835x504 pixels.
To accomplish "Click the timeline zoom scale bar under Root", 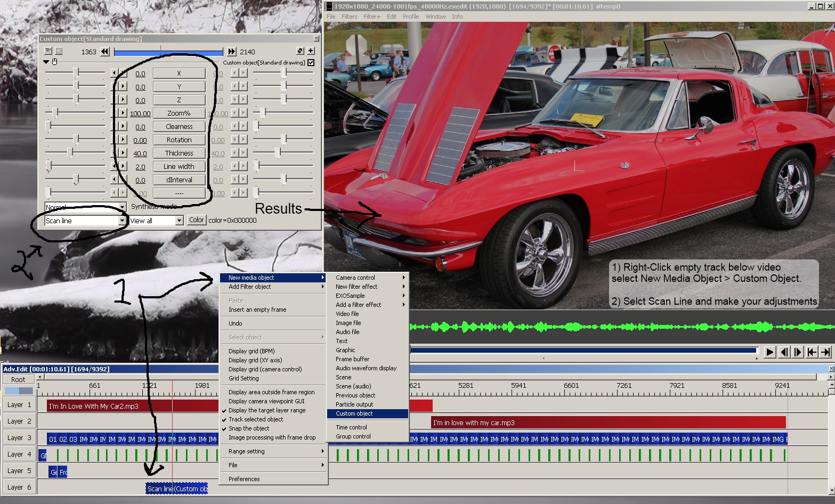I will tap(19, 391).
